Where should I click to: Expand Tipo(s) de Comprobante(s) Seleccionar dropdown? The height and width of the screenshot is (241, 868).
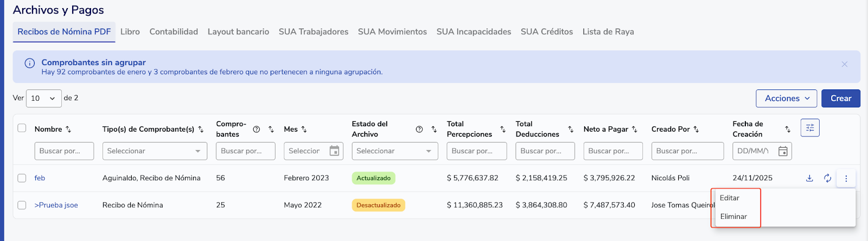tap(155, 151)
